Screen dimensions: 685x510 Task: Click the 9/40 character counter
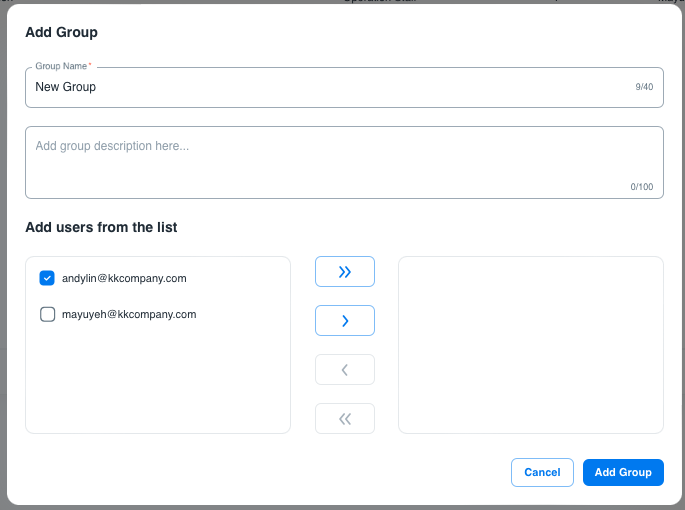[644, 87]
